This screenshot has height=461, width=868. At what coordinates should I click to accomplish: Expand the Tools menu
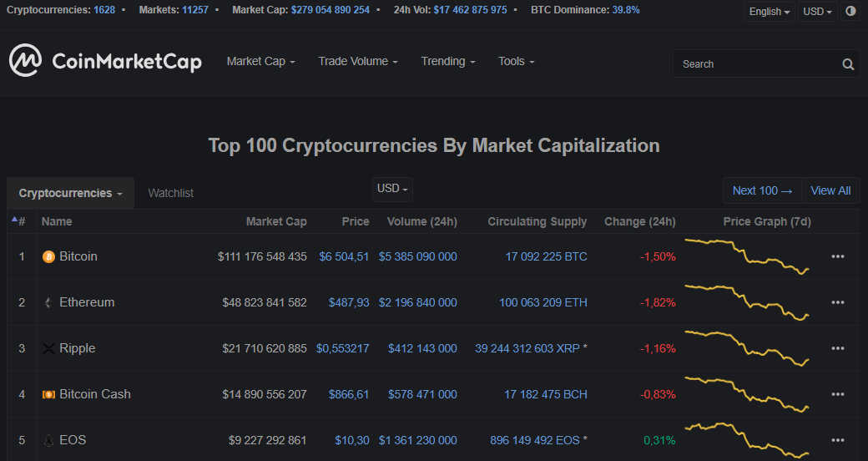click(x=516, y=62)
